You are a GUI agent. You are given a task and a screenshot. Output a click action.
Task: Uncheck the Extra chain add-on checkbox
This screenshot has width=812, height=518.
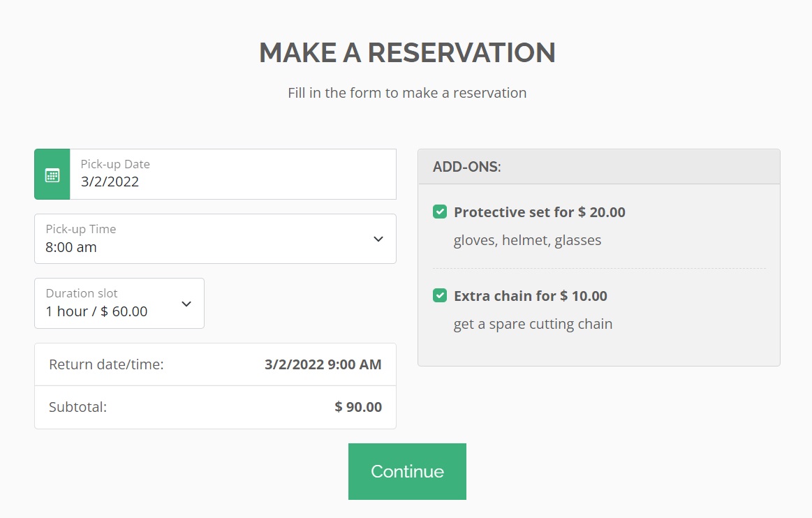pos(440,296)
